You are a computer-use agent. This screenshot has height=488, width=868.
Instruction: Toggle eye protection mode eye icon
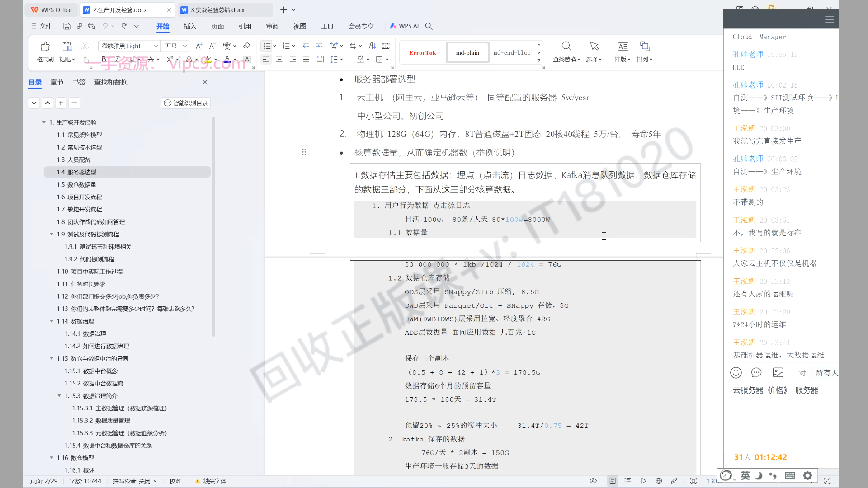(593, 481)
